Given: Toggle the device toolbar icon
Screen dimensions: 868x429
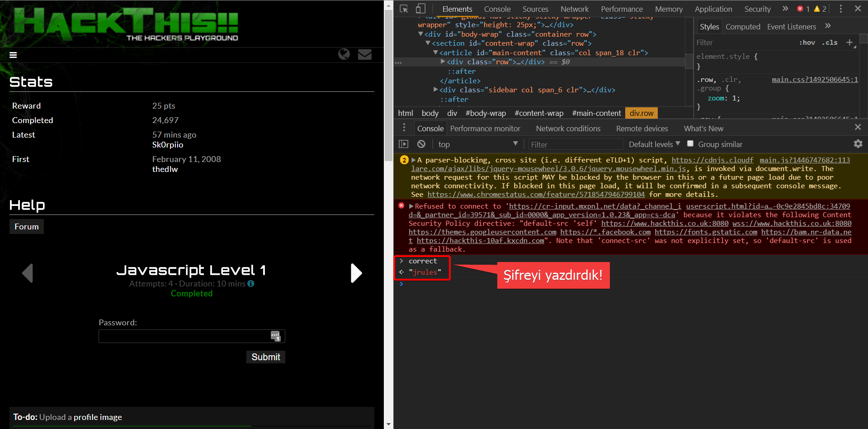Looking at the screenshot, I should tap(420, 9).
